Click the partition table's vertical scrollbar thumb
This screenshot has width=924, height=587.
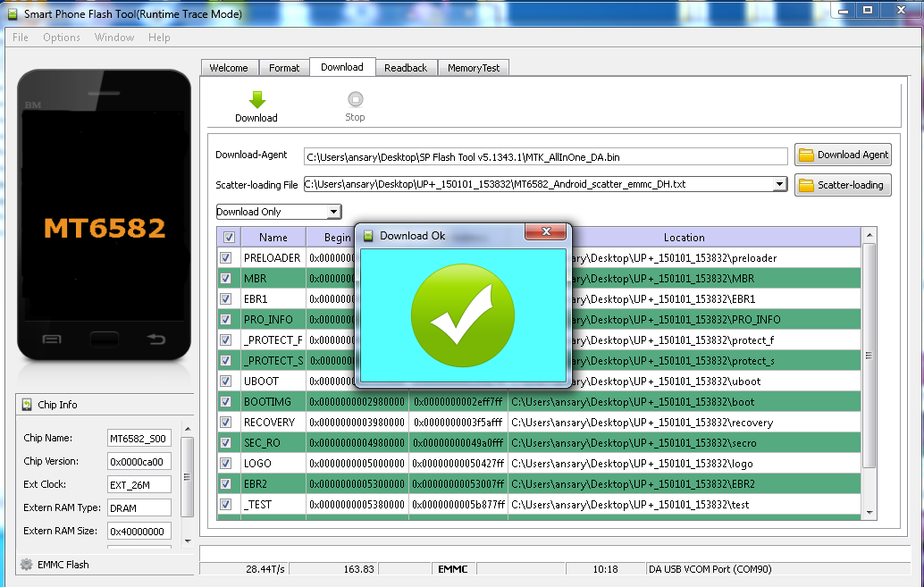pos(869,356)
